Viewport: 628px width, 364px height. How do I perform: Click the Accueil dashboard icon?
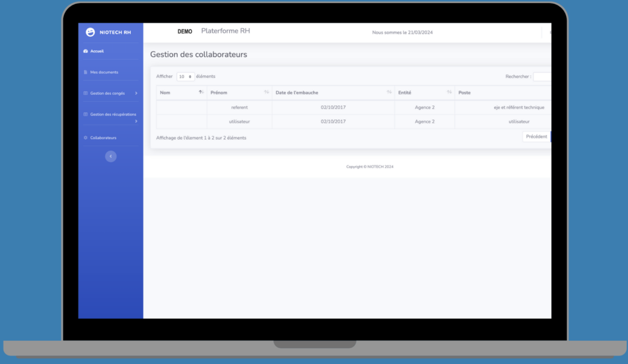point(85,51)
